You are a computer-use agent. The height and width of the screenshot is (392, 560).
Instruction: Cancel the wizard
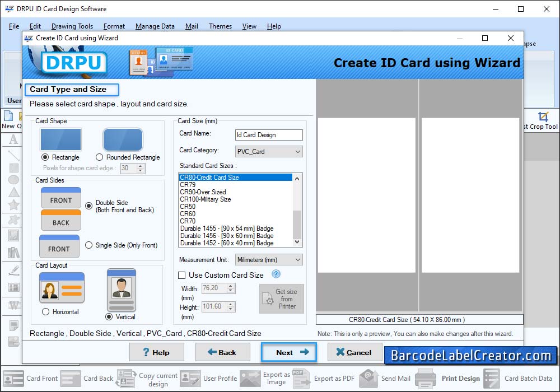pos(354,352)
